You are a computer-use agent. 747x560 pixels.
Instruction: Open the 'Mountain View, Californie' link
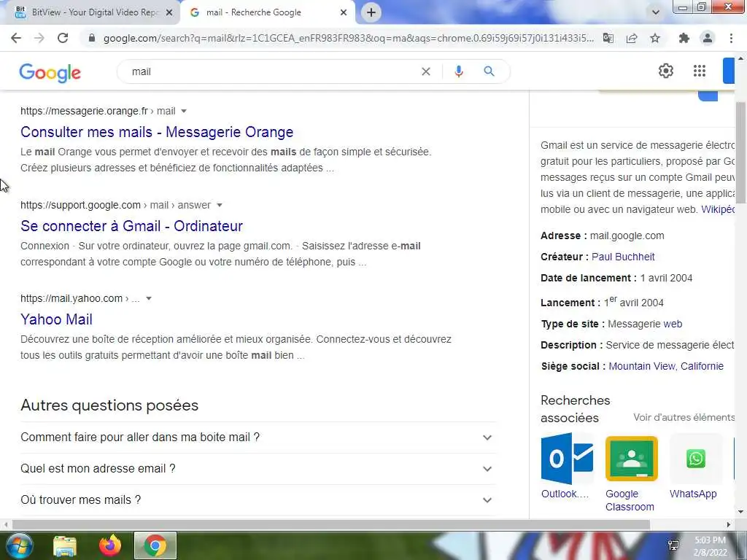pyautogui.click(x=666, y=366)
